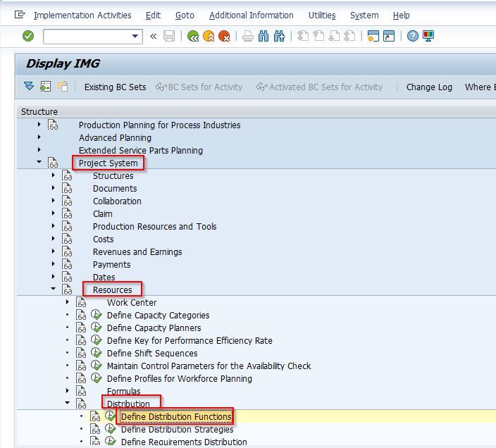
Task: Open the Additional Information menu
Action: click(251, 15)
